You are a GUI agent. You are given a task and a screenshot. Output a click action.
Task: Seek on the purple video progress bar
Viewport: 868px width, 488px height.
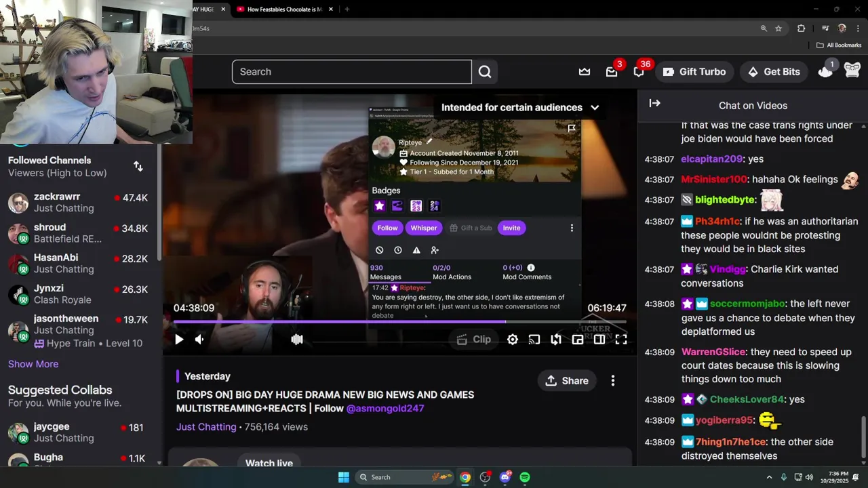click(400, 322)
